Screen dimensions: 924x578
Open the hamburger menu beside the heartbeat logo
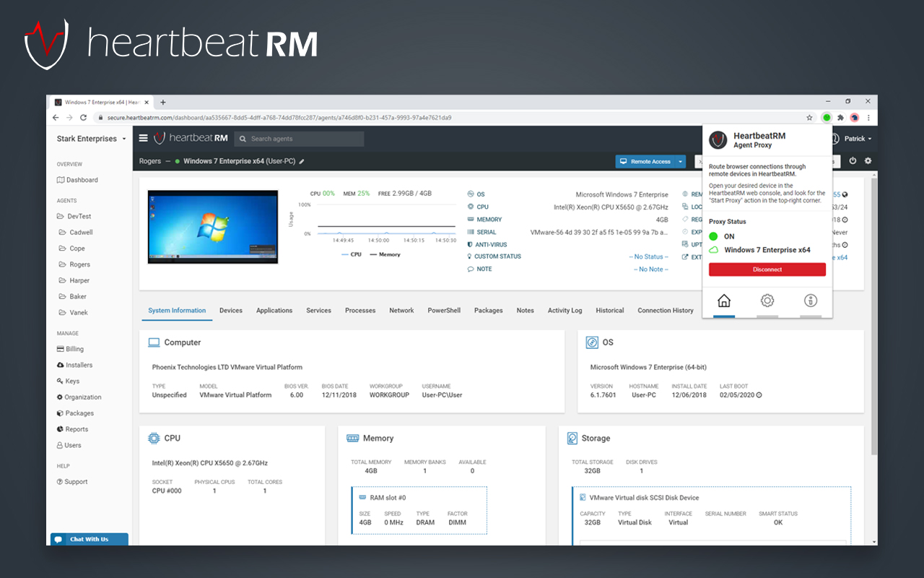coord(144,138)
